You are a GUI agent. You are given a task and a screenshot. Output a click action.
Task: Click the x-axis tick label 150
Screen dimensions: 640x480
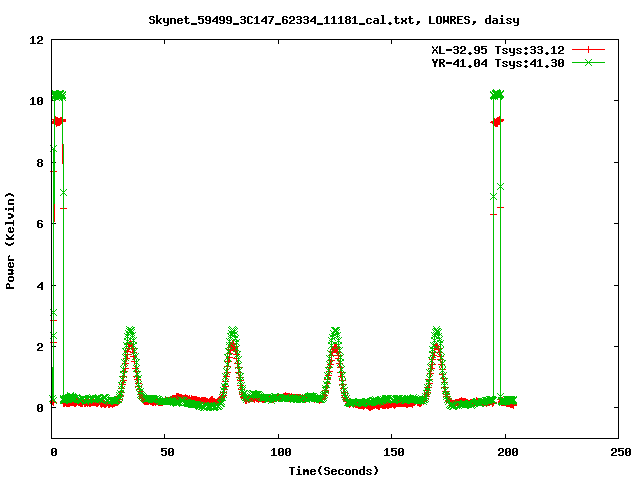[x=394, y=452]
